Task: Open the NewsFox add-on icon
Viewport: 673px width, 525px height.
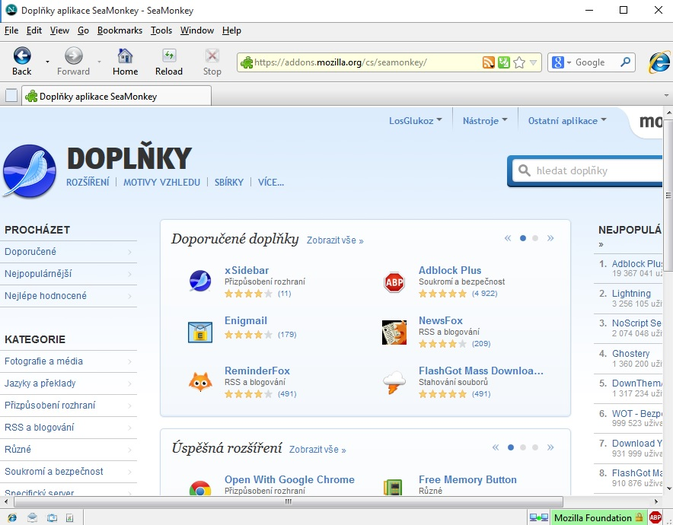Action: click(x=394, y=332)
